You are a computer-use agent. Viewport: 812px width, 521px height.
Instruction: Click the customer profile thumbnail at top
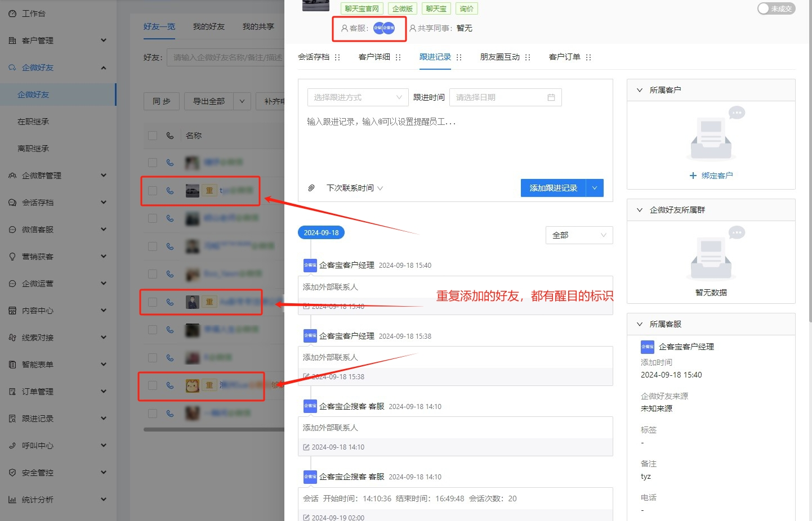coord(316,5)
